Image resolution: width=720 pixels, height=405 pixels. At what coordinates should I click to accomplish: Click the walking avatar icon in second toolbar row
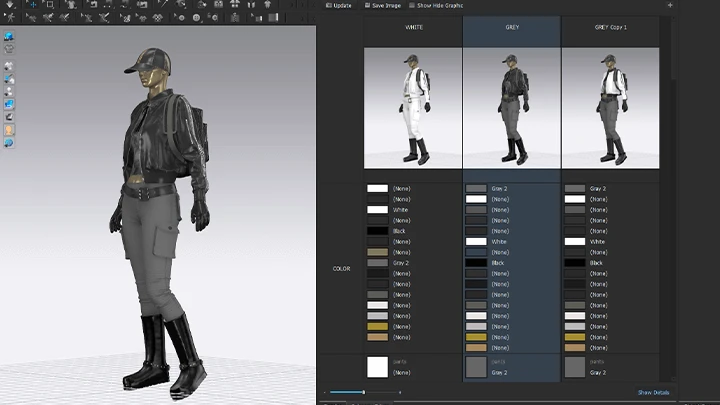tap(10, 17)
